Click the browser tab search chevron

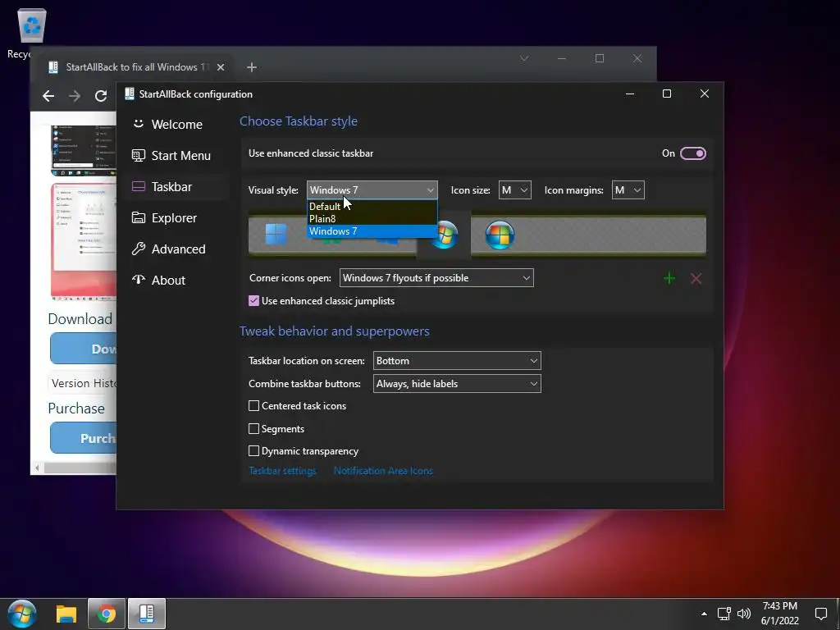(x=524, y=58)
